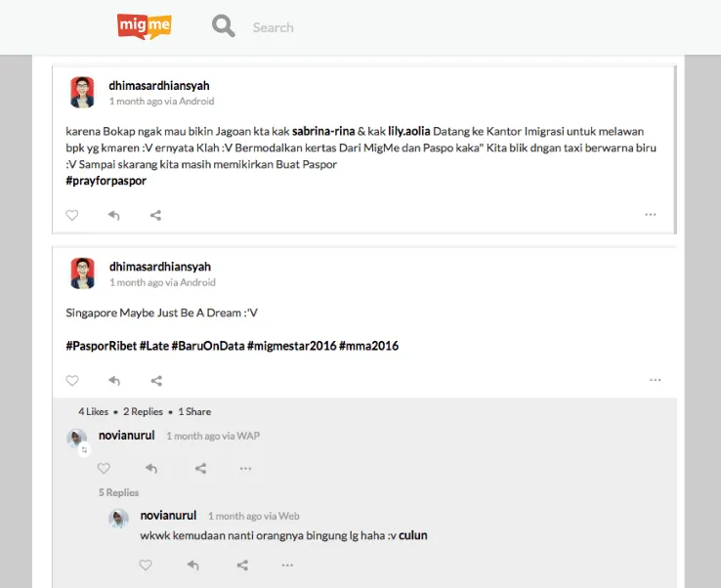Open more options on the Singapore dream post
Screen dimensions: 721x588
pos(656,380)
